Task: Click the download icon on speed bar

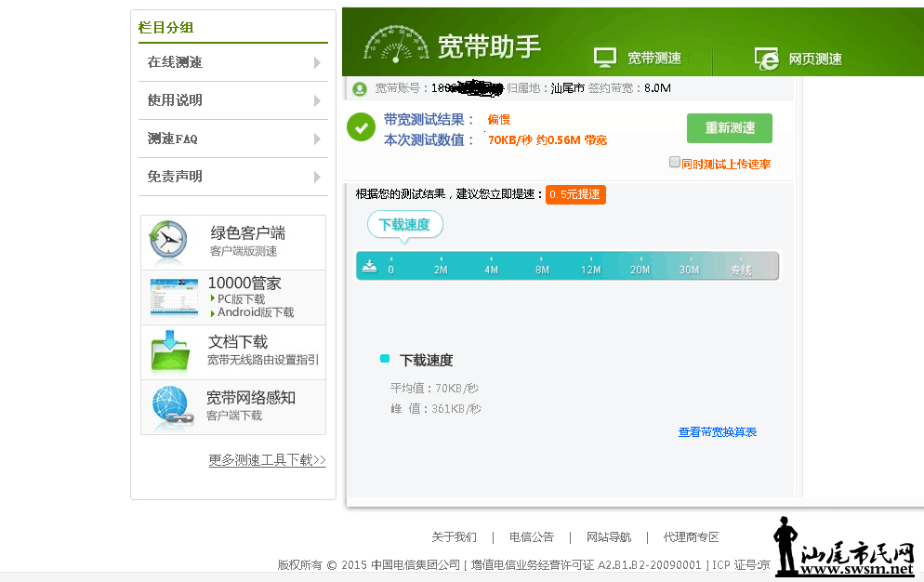Action: [x=369, y=265]
